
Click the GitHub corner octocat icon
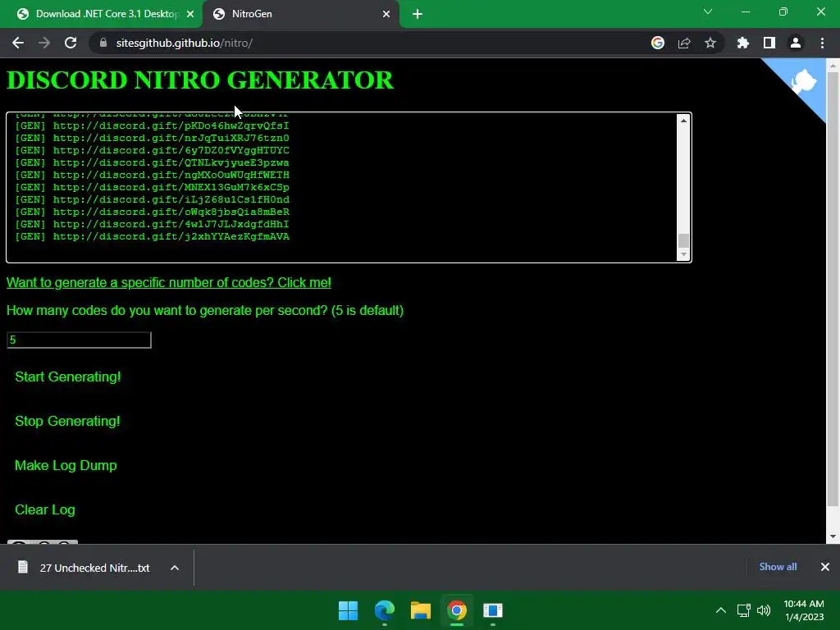point(802,82)
